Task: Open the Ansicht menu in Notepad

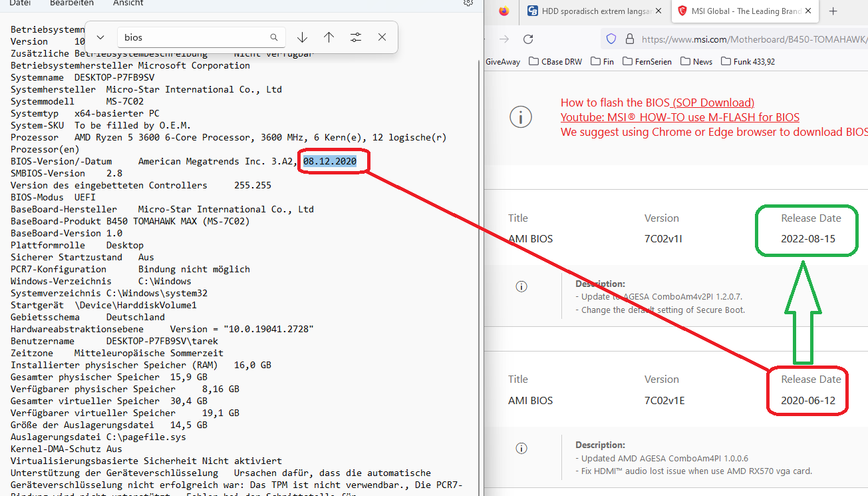Action: coord(128,3)
